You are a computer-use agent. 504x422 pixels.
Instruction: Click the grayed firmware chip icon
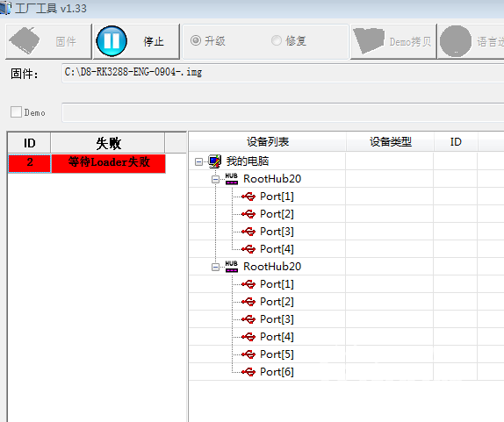click(25, 40)
